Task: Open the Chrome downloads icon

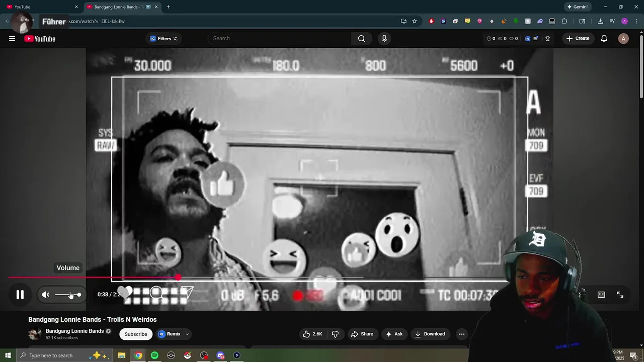Action: point(600,21)
